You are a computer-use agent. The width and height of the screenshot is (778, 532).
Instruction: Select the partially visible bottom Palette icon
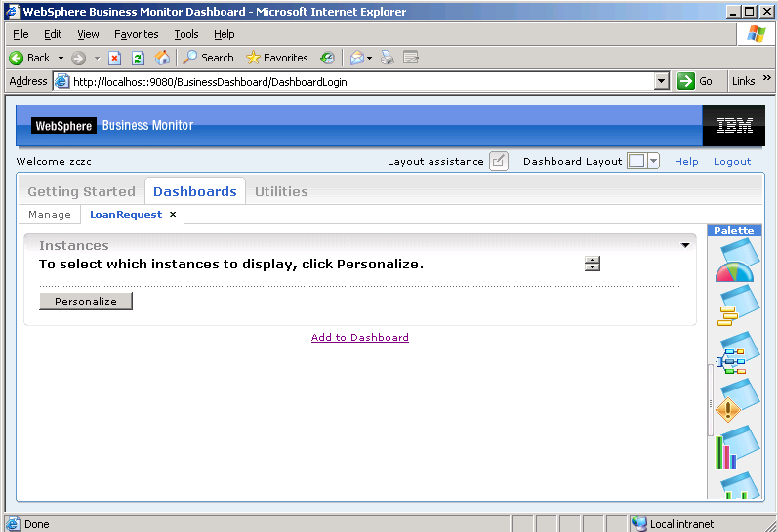740,485
